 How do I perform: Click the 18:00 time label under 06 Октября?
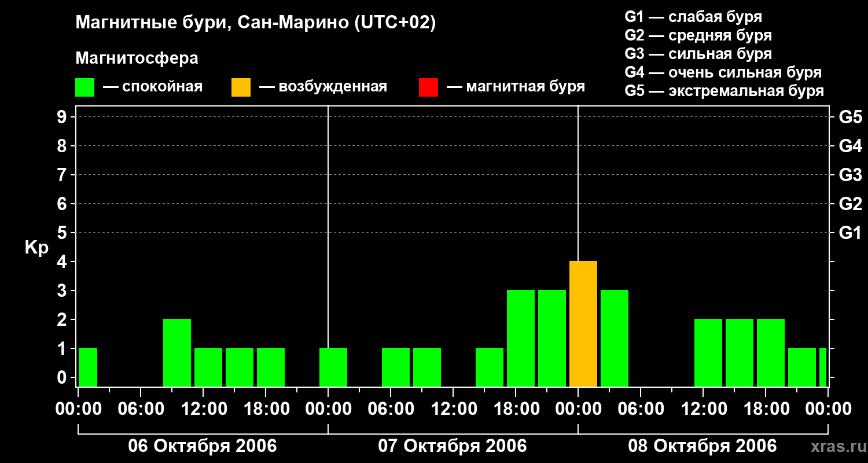coord(266,409)
